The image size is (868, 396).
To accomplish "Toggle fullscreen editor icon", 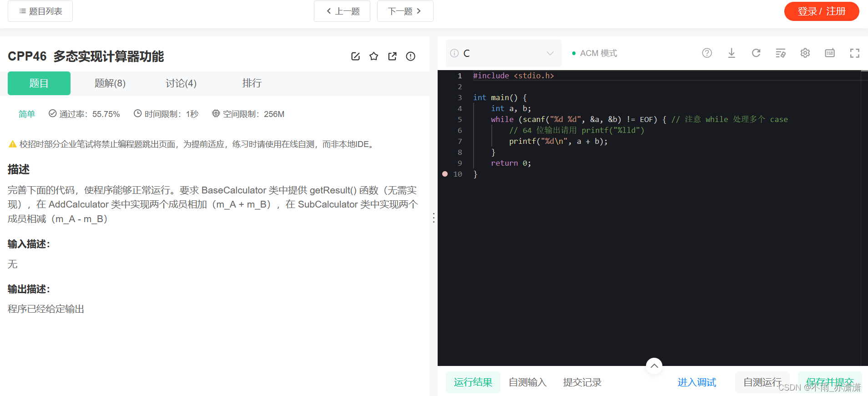I will click(x=855, y=53).
